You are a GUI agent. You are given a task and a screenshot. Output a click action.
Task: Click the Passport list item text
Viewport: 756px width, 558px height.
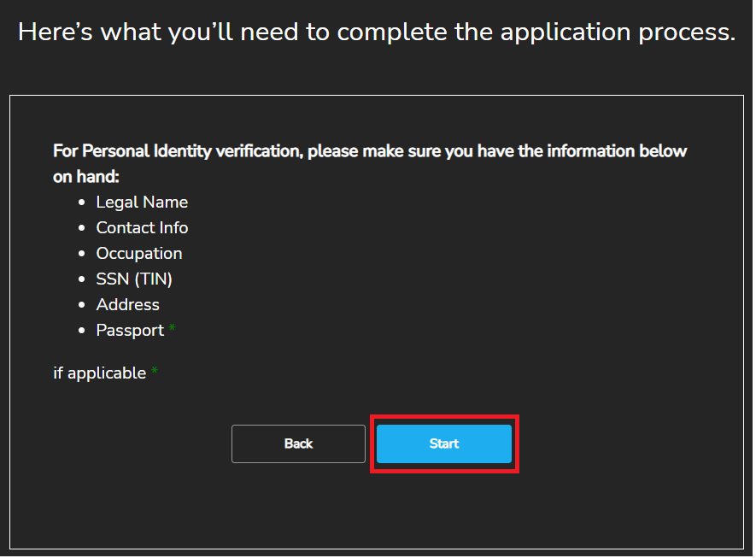[x=130, y=331]
